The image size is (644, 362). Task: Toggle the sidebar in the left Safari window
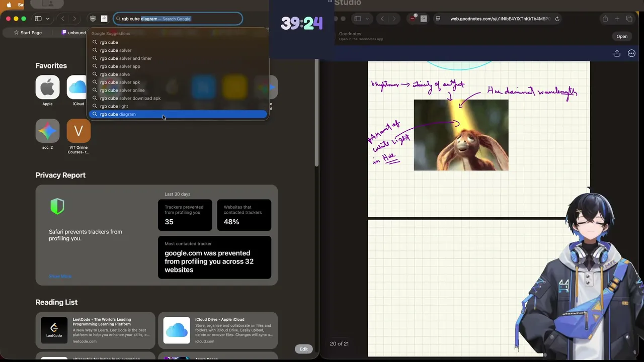tap(38, 19)
